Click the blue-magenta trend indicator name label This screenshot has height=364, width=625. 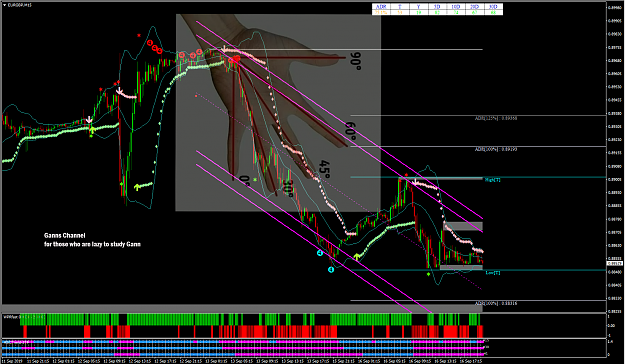[x=16, y=342]
